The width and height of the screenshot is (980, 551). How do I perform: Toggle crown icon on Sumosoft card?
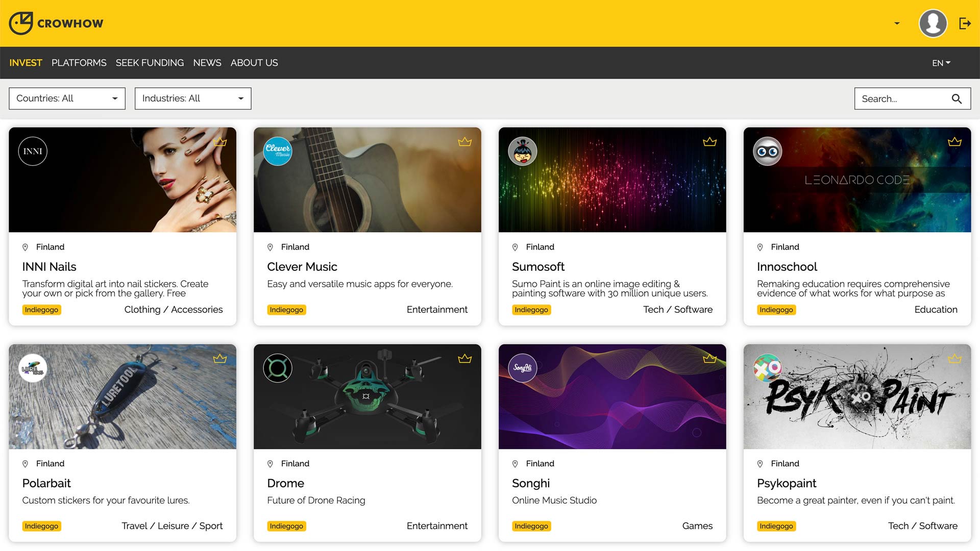[709, 142]
